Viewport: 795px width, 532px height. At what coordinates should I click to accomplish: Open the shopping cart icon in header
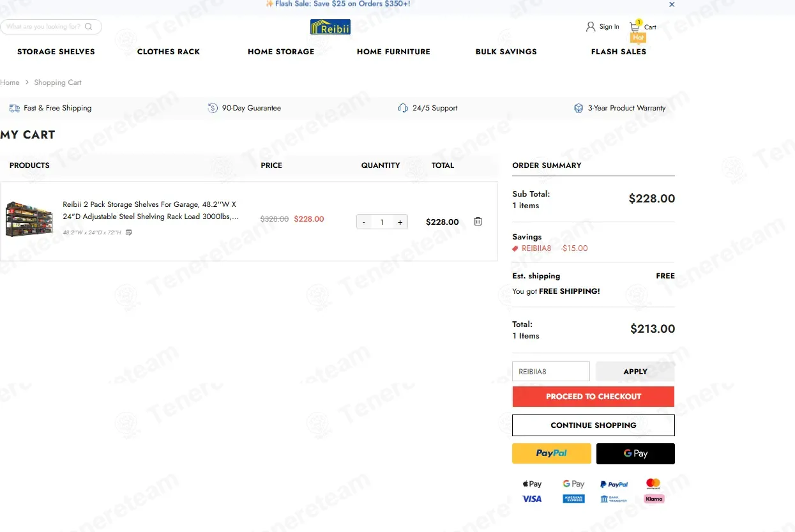tap(635, 27)
